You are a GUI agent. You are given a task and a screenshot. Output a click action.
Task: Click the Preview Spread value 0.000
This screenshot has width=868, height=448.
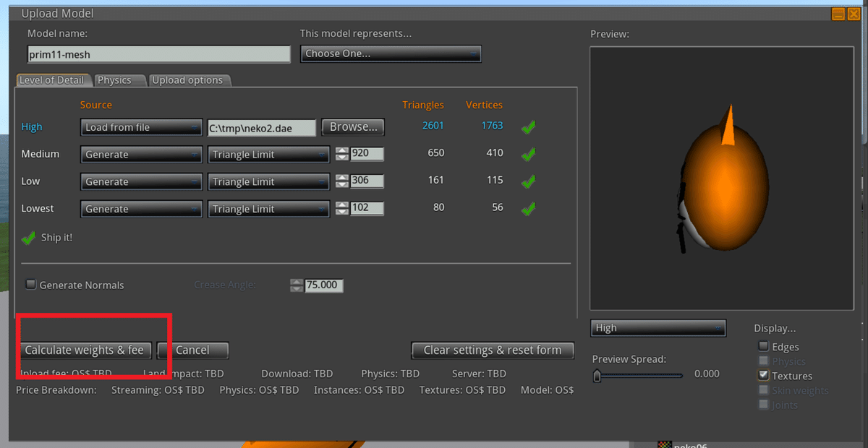[x=707, y=374]
